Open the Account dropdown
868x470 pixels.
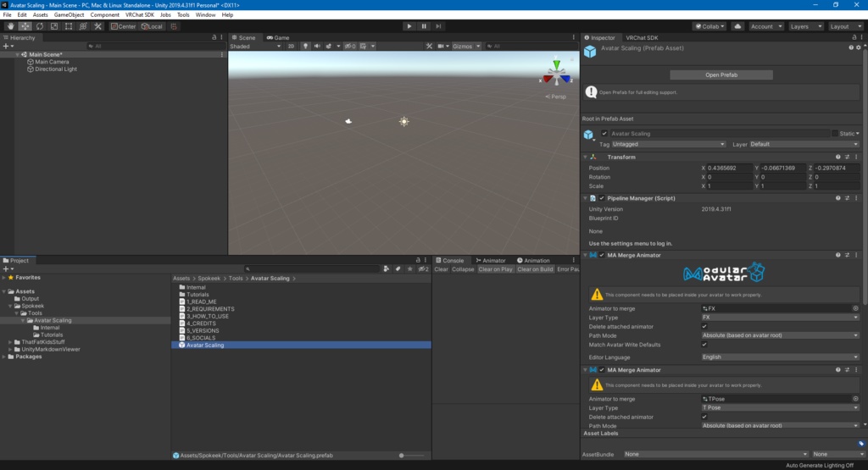pos(766,26)
